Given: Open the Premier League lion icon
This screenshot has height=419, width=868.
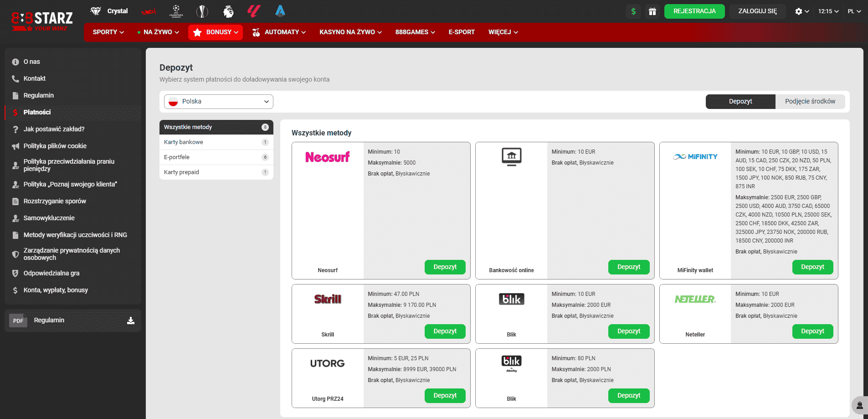Looking at the screenshot, I should 228,11.
